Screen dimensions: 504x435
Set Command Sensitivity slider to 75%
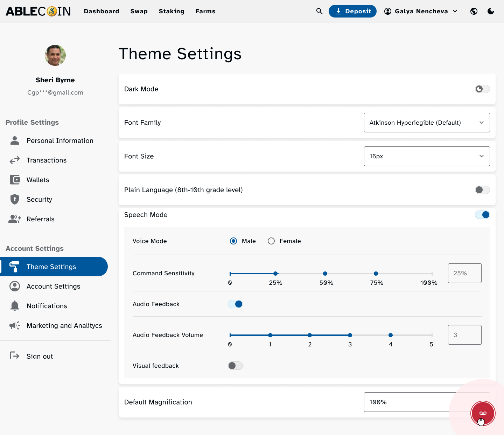pos(376,274)
